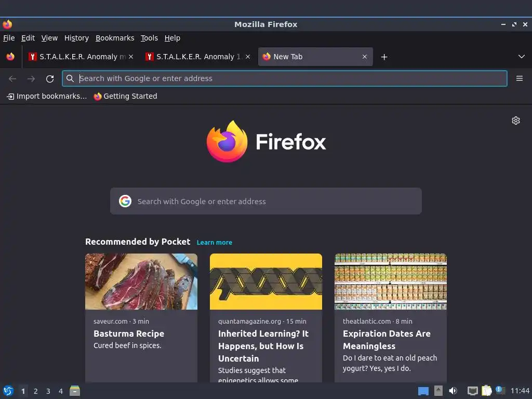Open the removable media eject tray icon
Viewport: 532px width, 399px height.
click(x=438, y=391)
